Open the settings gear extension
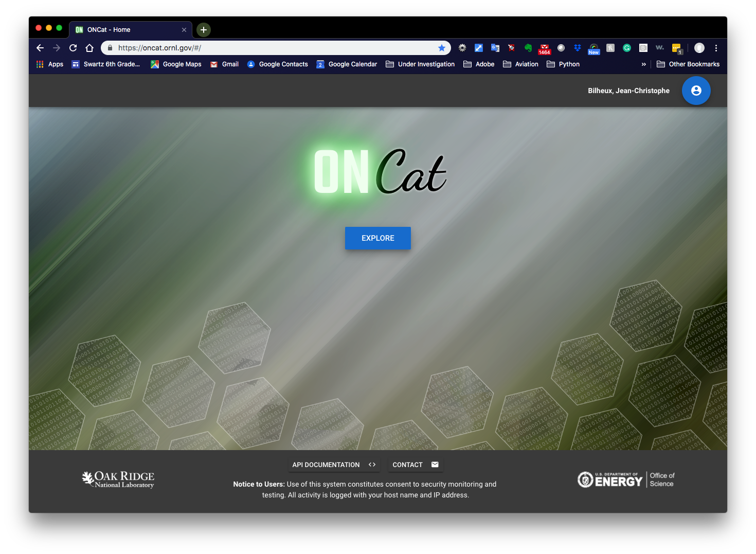The image size is (756, 554). 462,47
